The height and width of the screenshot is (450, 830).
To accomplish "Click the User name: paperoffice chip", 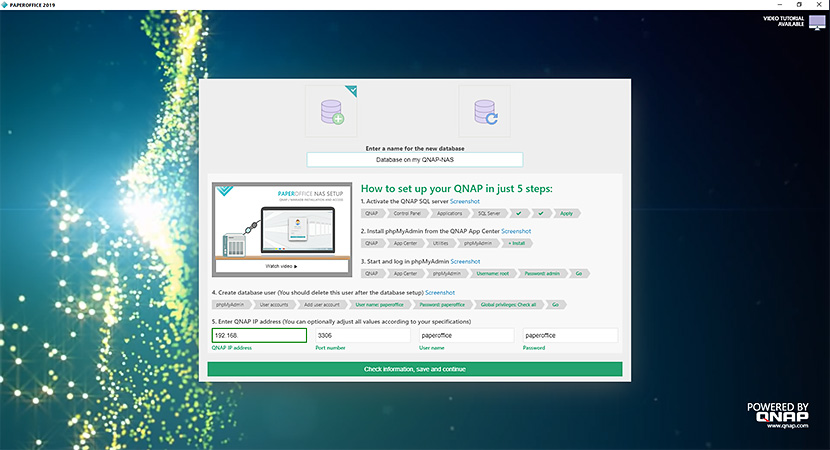I will click(x=380, y=304).
